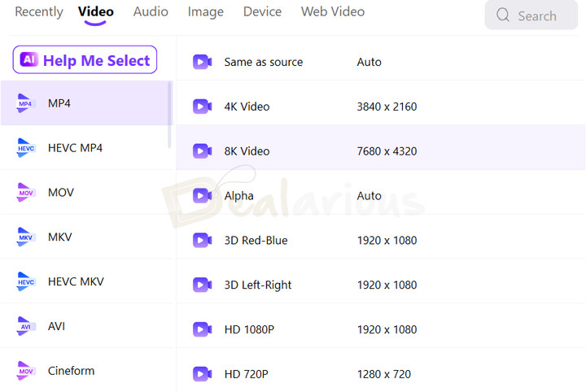Choose the 4K Video preset label
Screen dimensions: 586x392
click(x=247, y=107)
